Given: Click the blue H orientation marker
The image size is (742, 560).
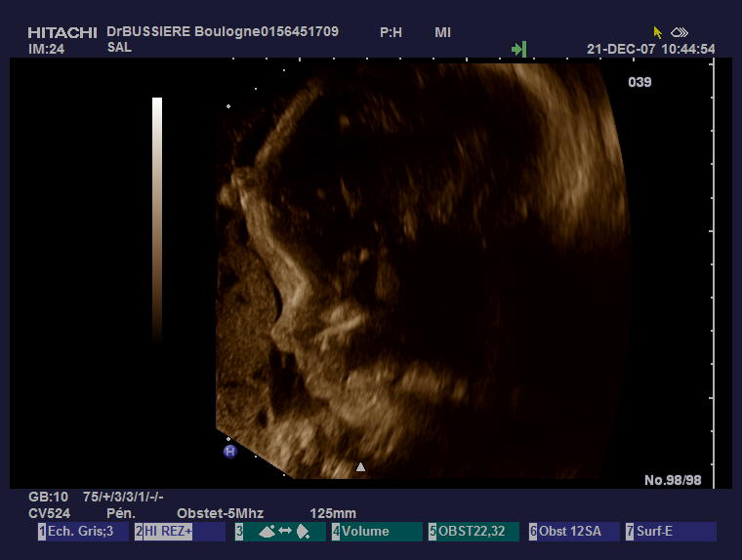Looking at the screenshot, I should (x=230, y=452).
